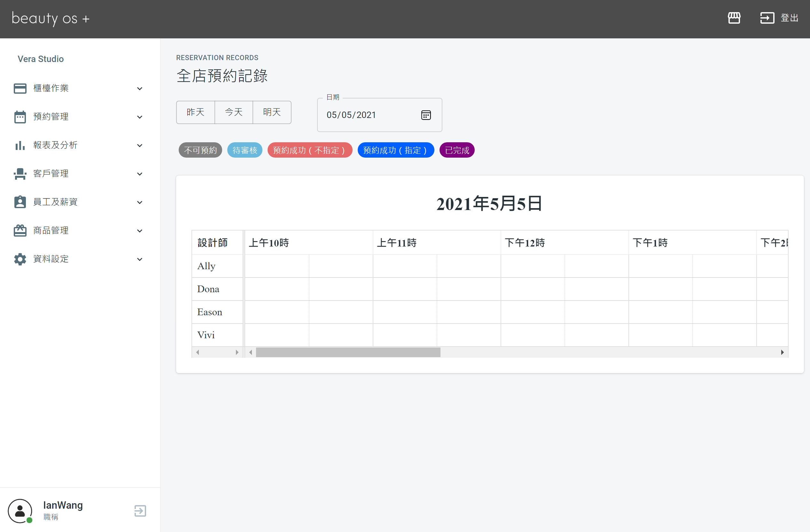Click the 登出 logout icon at top right
The height and width of the screenshot is (532, 810).
[767, 18]
